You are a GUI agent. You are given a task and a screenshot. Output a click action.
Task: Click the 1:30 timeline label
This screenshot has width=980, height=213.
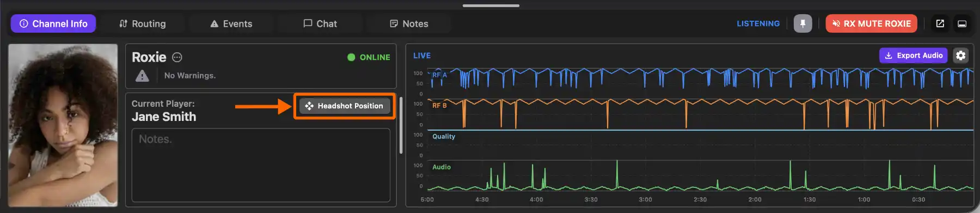point(810,199)
